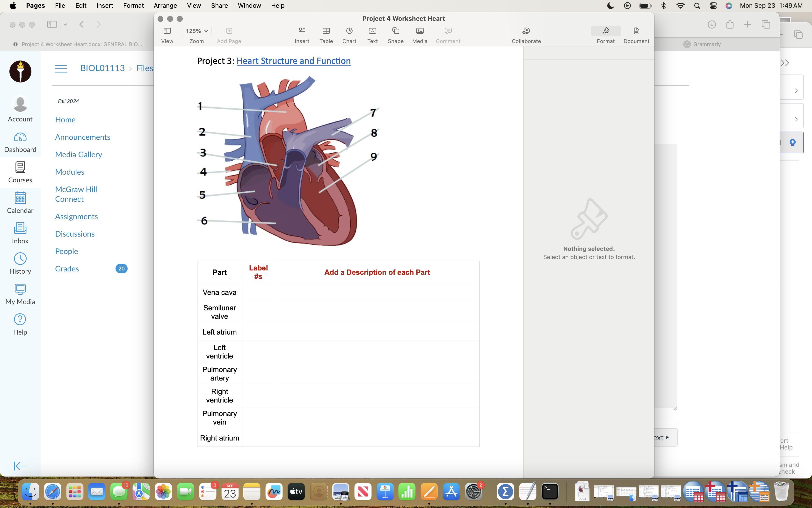812x508 pixels.
Task: Go back in Safari
Action: pyautogui.click(x=81, y=24)
